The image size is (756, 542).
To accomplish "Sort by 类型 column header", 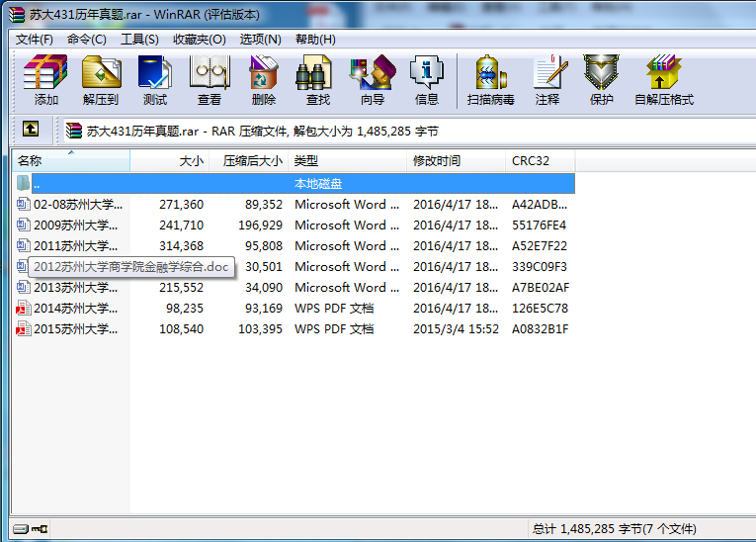I will click(347, 160).
